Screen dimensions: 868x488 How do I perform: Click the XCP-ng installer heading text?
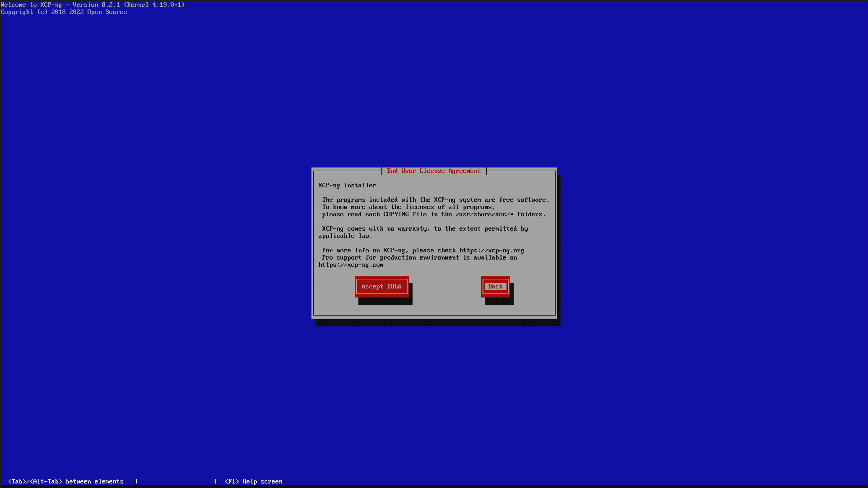(347, 186)
